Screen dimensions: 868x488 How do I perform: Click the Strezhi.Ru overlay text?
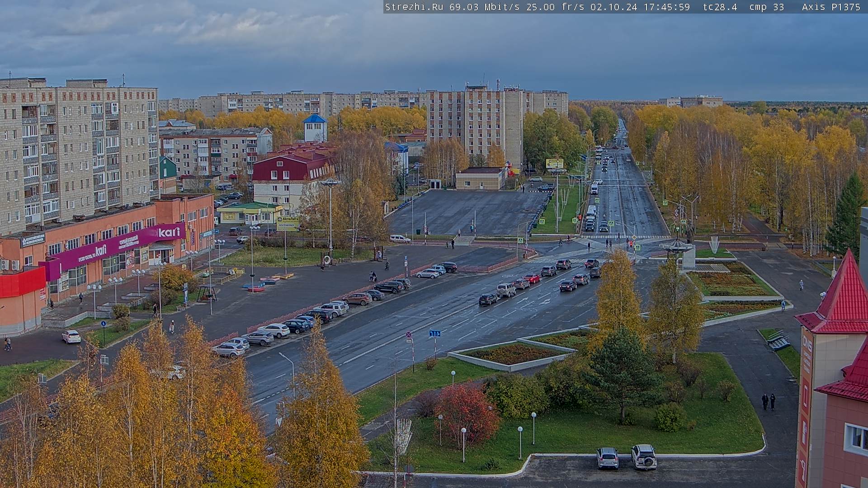[414, 7]
